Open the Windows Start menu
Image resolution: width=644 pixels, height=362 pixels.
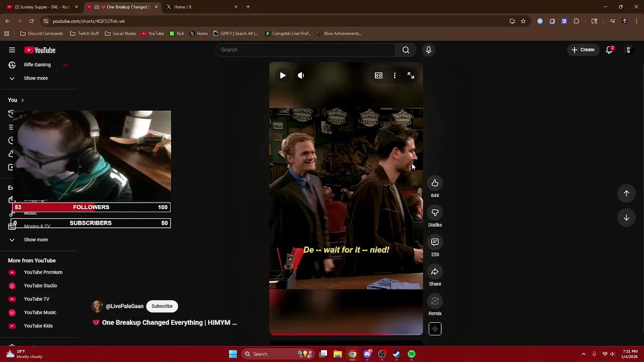[x=233, y=354]
